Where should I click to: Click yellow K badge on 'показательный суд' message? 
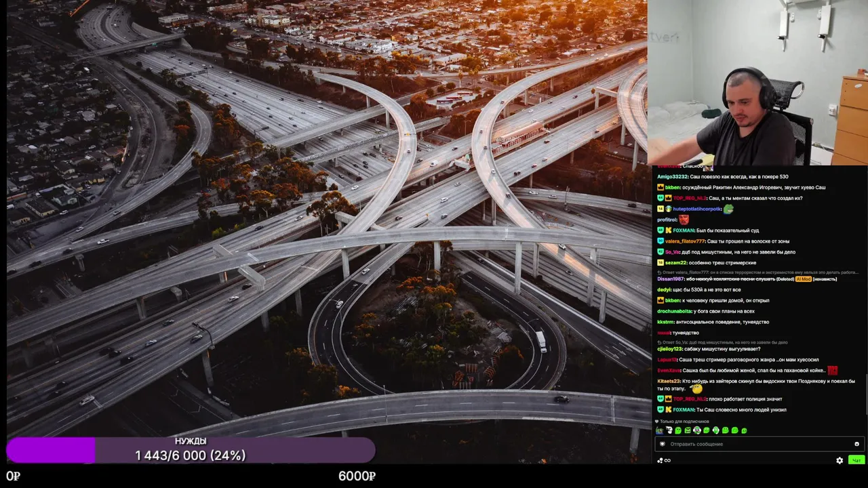pyautogui.click(x=669, y=230)
